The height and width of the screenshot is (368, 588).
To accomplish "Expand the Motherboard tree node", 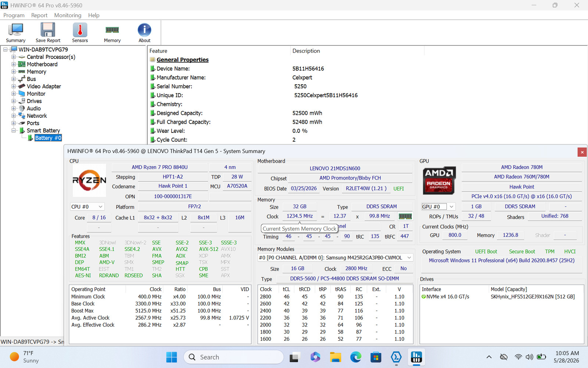I will [x=14, y=64].
